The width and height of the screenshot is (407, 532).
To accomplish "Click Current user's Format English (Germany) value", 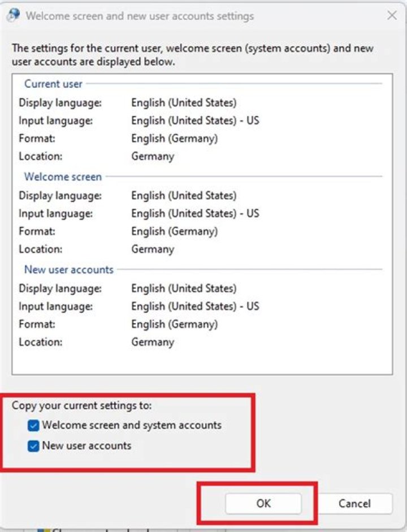I will (x=175, y=139).
